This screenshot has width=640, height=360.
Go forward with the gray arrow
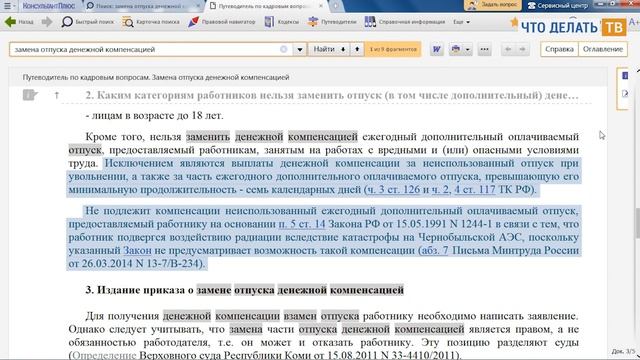click(x=47, y=22)
